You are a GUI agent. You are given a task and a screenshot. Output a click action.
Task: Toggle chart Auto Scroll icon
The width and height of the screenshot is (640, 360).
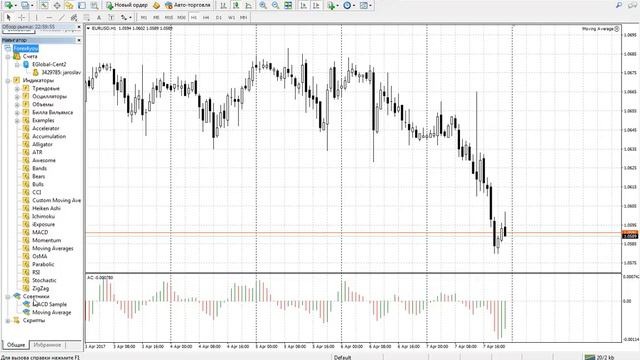click(304, 5)
